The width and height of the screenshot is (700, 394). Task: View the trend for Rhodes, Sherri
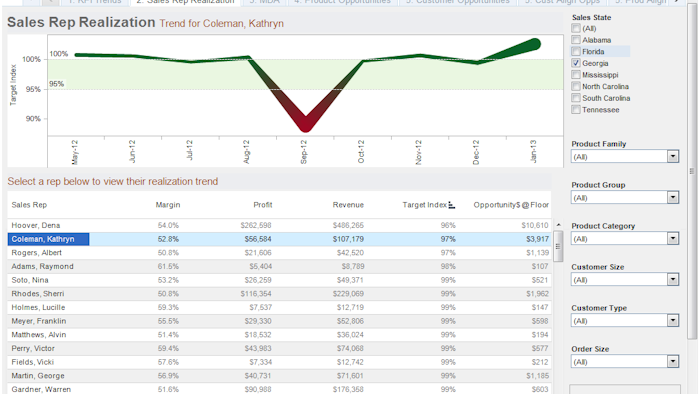click(38, 294)
